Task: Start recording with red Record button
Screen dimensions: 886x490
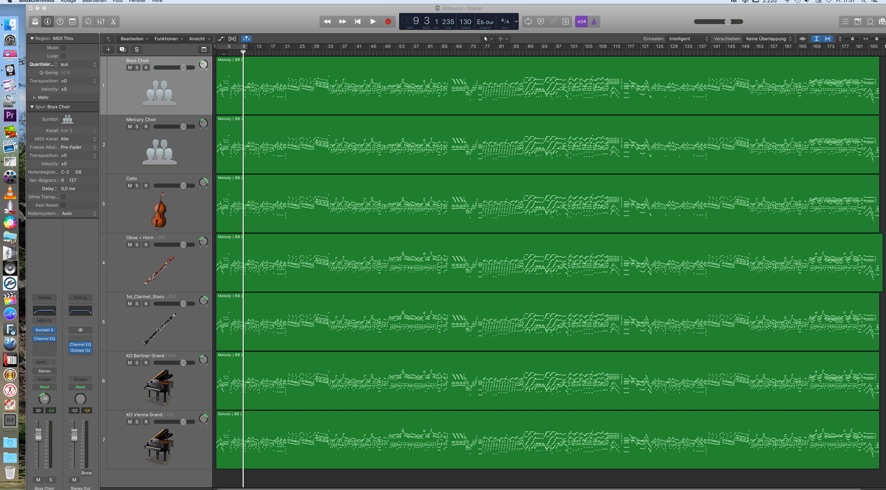Action: click(x=388, y=21)
